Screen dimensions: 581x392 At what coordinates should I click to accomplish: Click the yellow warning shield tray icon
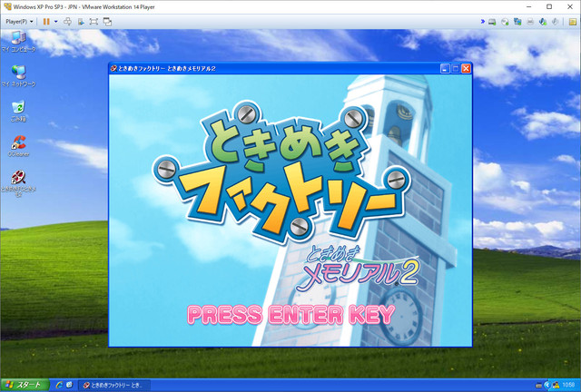556,386
